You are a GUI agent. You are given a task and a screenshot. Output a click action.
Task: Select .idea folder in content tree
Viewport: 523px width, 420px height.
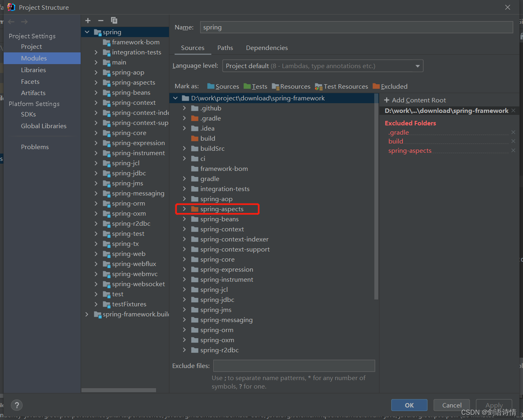point(207,129)
